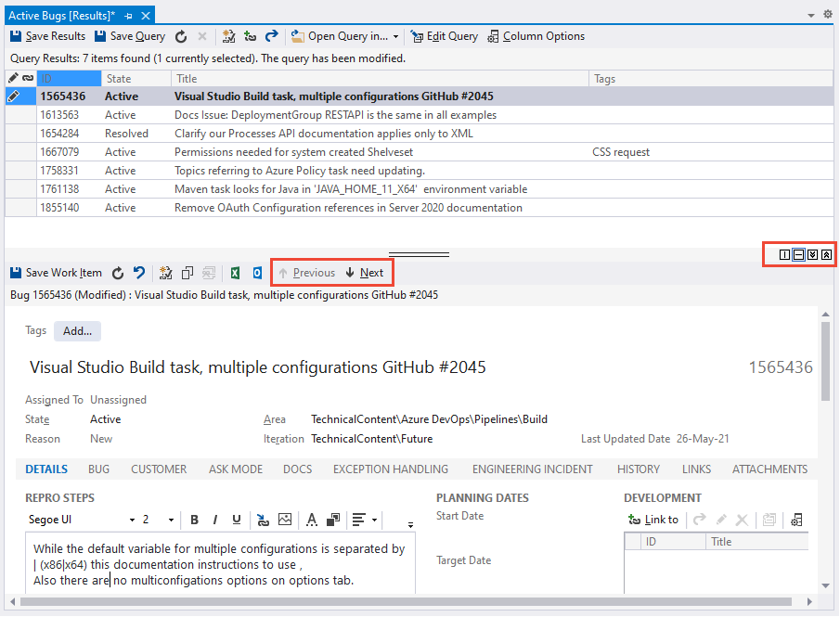Viewport: 840px width, 617px height.
Task: Click Iteration path TechnicalContent\Future
Action: 372,439
